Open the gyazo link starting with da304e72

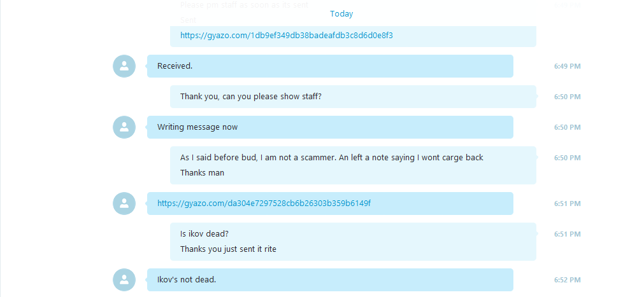pos(264,203)
